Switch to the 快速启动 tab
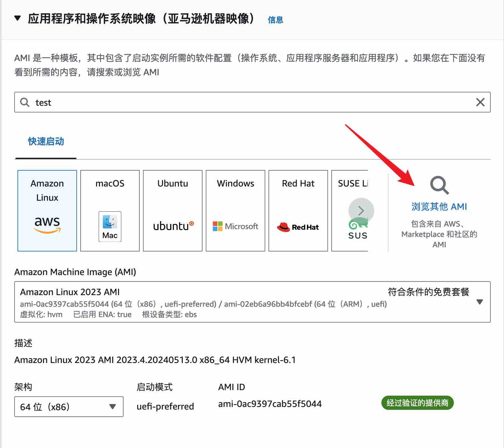The width and height of the screenshot is (504, 448). pyautogui.click(x=46, y=141)
